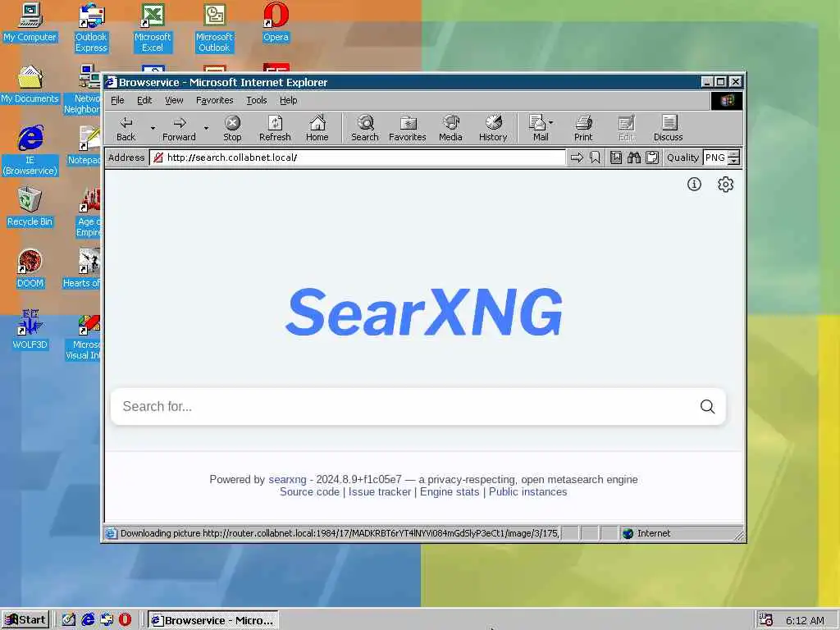Click the taskbar clock showing 6:12 AM
The height and width of the screenshot is (630, 840).
pyautogui.click(x=805, y=620)
